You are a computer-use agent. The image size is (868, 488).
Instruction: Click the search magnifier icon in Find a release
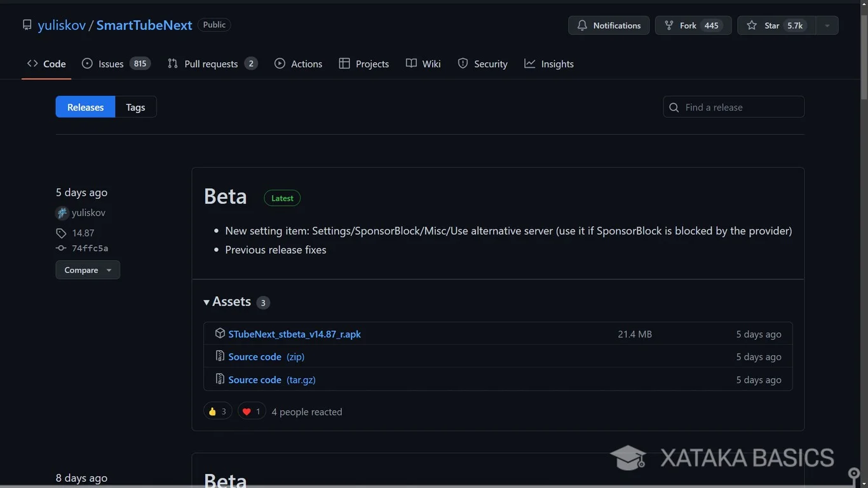tap(674, 107)
